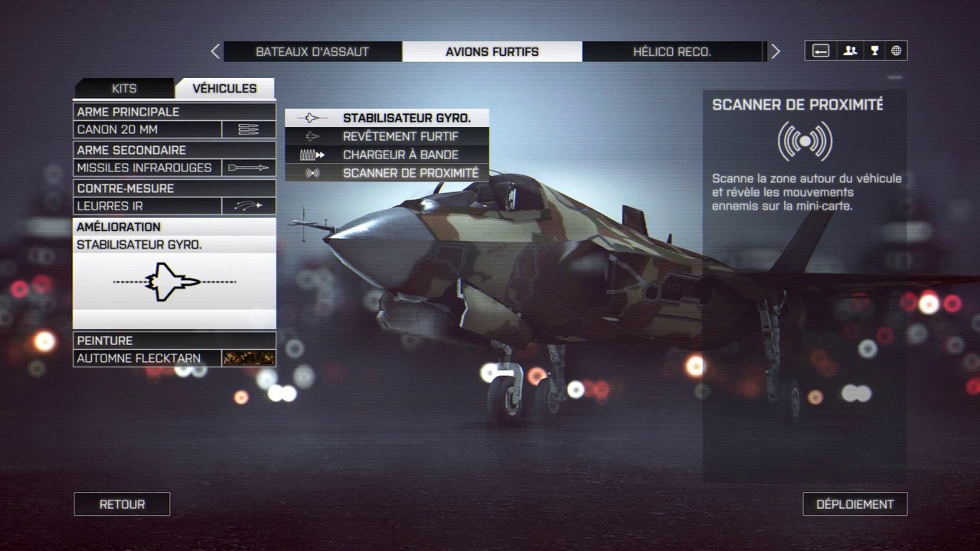The width and height of the screenshot is (980, 551).
Task: Click the Déploiement button
Action: (855, 504)
